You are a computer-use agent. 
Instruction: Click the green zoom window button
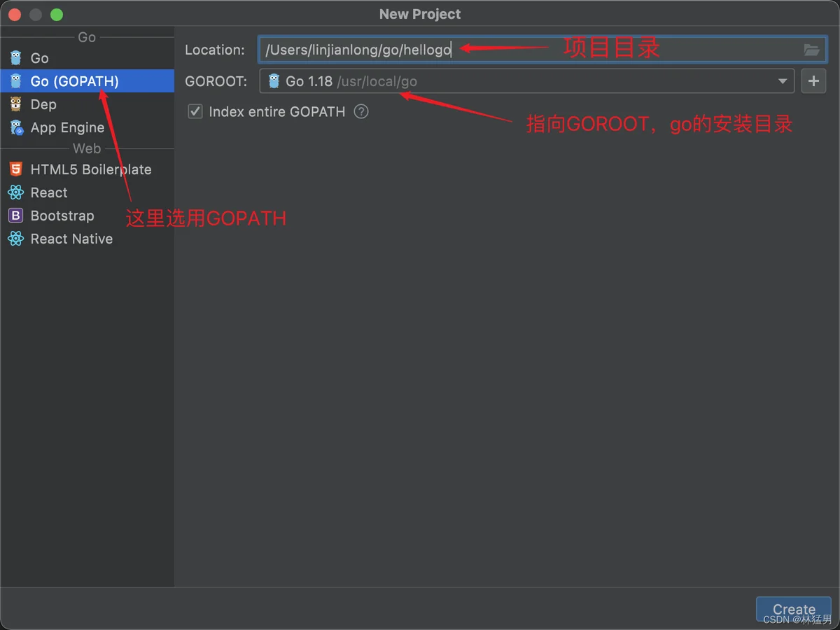57,15
